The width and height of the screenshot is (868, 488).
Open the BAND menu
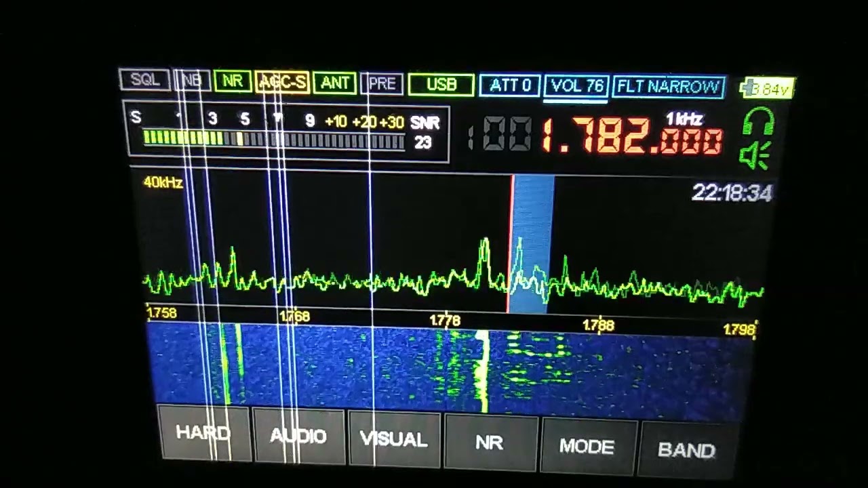pos(686,450)
